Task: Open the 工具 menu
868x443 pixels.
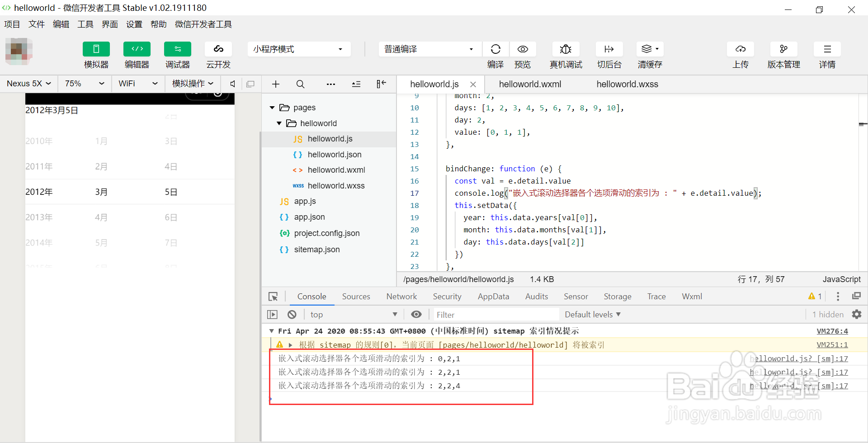Action: (85, 24)
